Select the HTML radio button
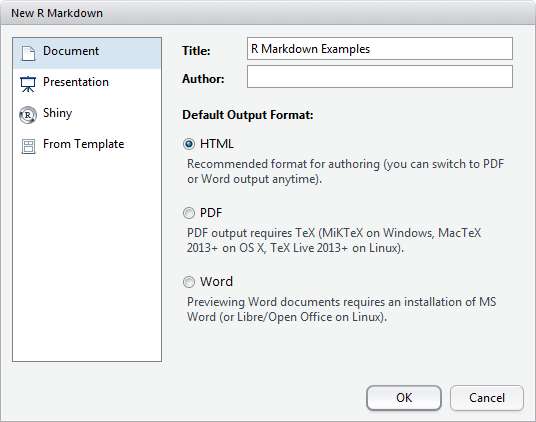Screen dimensions: 536x422 tap(189, 144)
